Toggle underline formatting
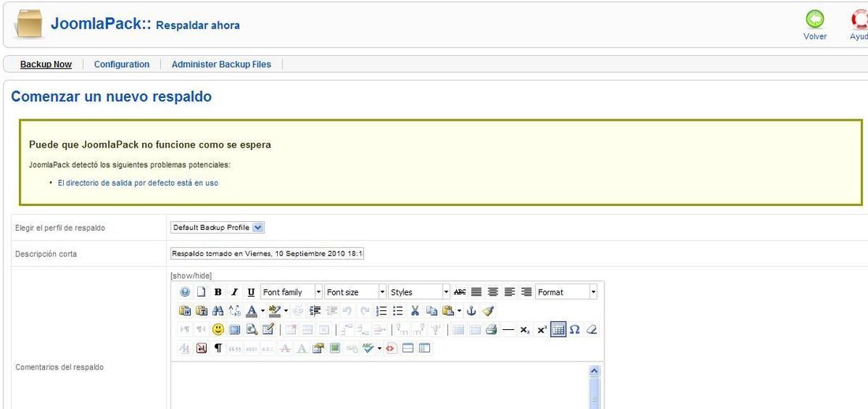 pos(251,292)
